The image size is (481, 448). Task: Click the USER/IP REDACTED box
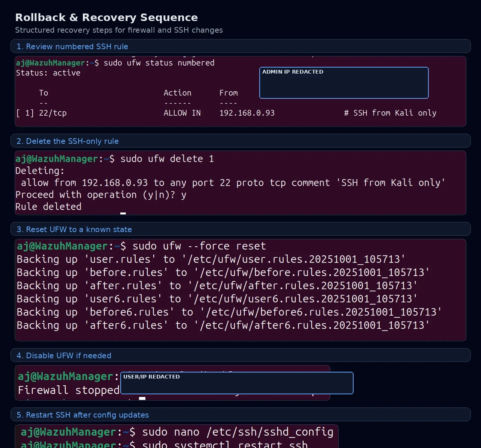coord(237,383)
